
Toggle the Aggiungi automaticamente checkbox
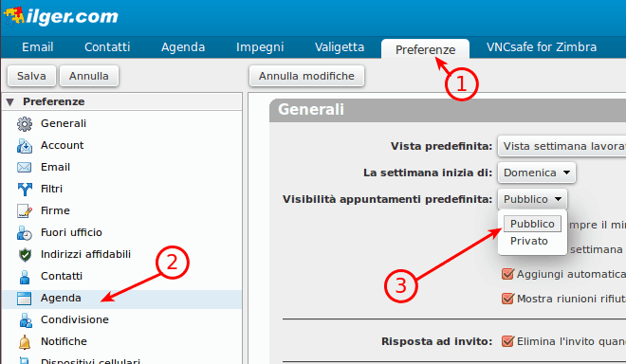[507, 274]
